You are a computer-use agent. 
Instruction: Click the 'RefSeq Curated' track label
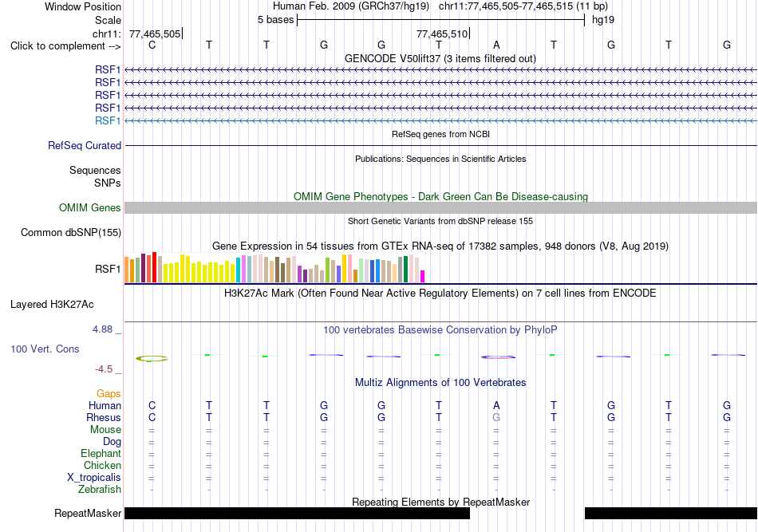point(85,145)
